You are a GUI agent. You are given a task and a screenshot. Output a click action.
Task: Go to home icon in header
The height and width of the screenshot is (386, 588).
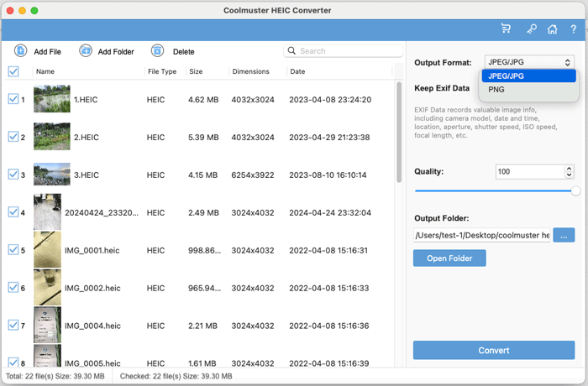[x=552, y=29]
